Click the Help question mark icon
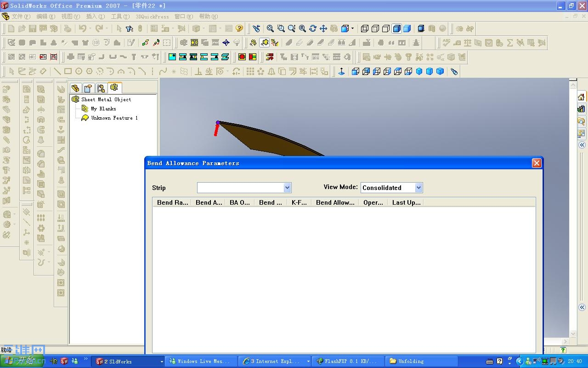The image size is (588, 368). 239,29
